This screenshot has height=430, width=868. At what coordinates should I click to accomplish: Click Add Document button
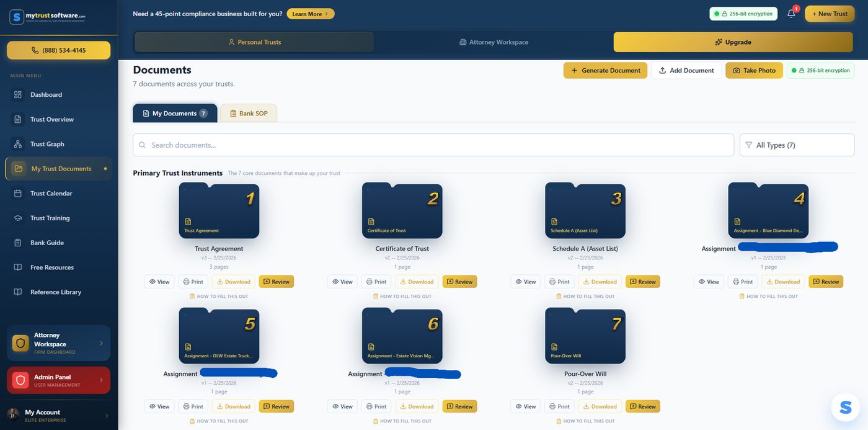[686, 70]
